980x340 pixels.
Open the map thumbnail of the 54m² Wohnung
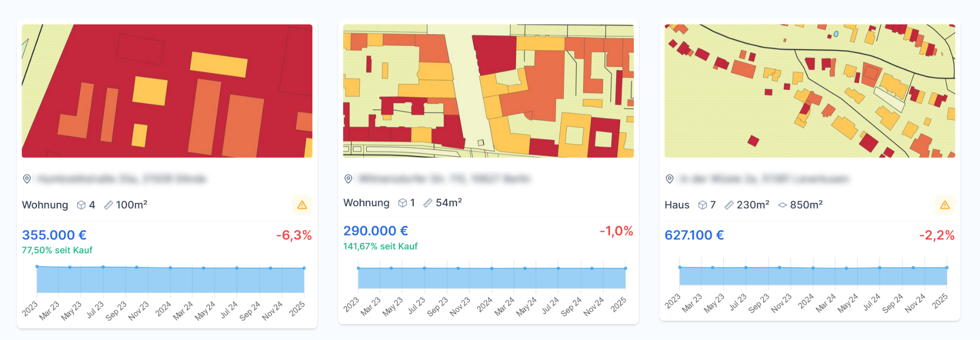[488, 91]
